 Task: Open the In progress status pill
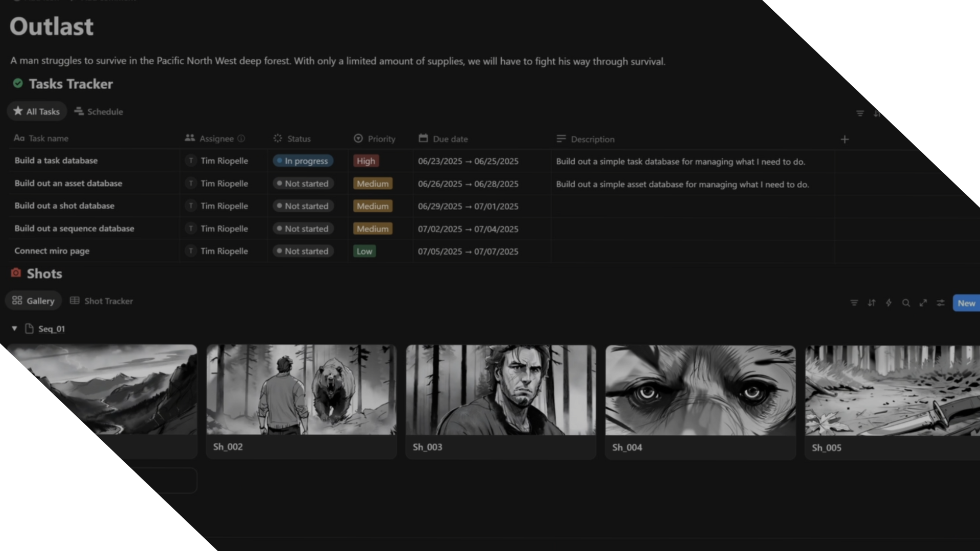coord(303,161)
